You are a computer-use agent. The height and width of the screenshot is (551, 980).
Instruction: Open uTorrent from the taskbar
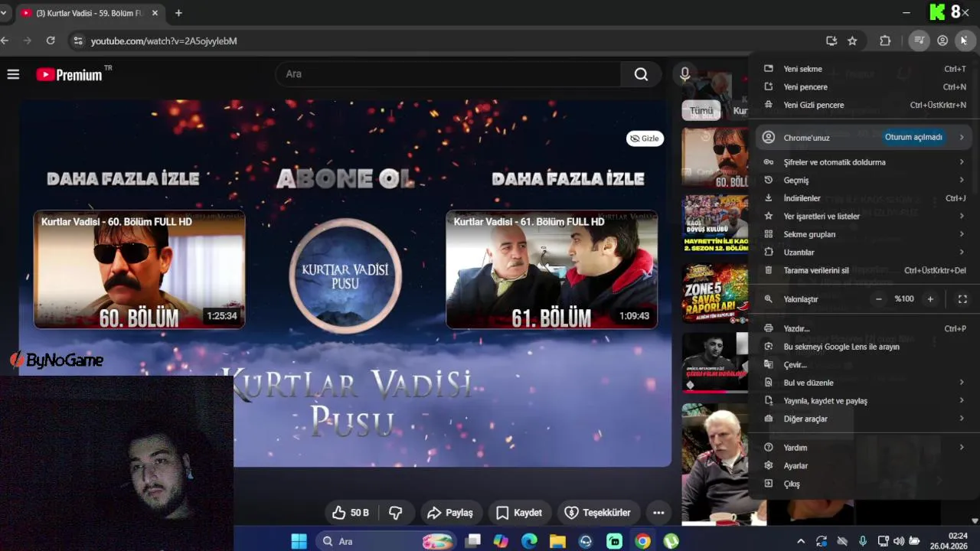pyautogui.click(x=671, y=541)
